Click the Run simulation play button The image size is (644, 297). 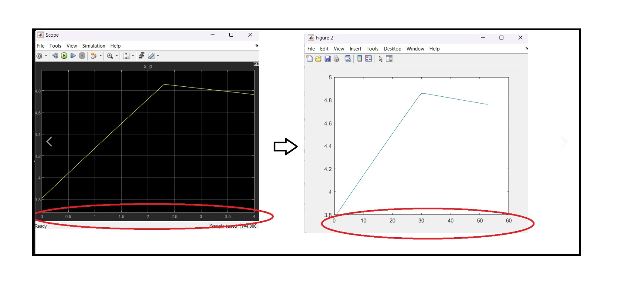point(64,56)
